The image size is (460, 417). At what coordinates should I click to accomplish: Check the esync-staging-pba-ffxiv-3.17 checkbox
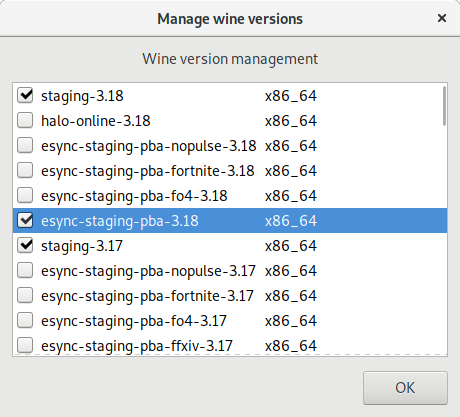25,345
